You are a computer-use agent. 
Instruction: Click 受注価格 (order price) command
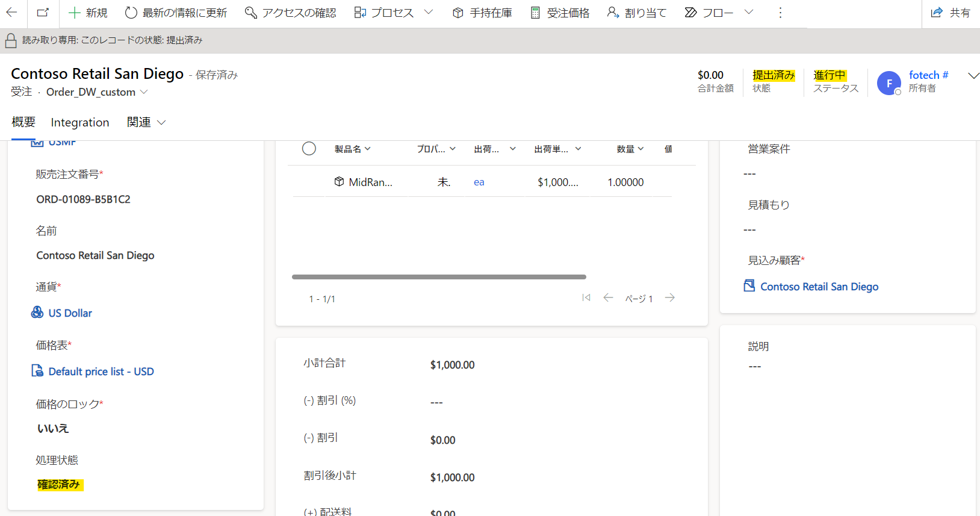click(x=560, y=13)
